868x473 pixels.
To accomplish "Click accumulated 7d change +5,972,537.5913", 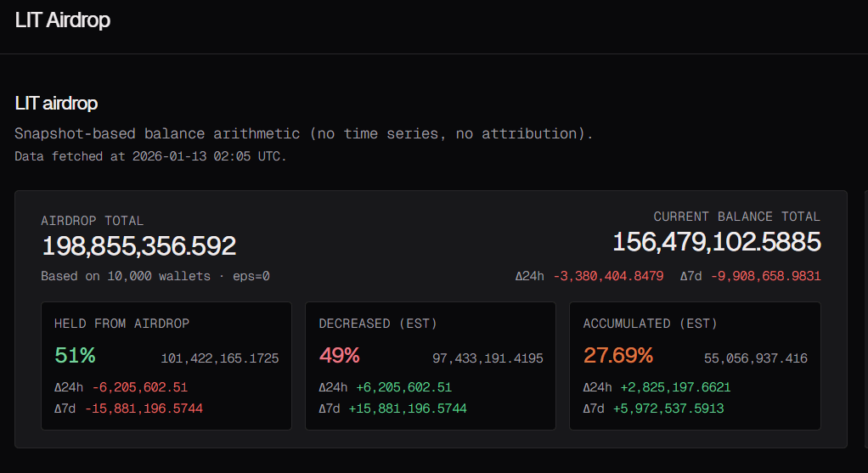I will (x=668, y=408).
